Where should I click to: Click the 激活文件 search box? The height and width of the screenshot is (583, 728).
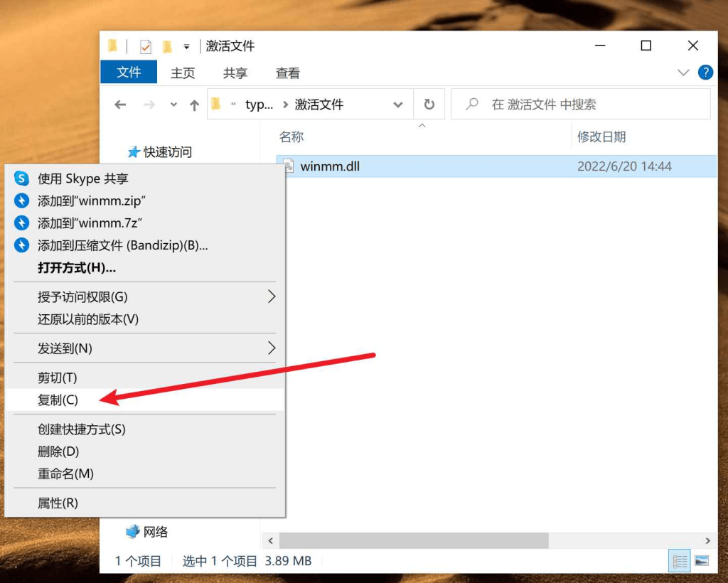[x=583, y=104]
